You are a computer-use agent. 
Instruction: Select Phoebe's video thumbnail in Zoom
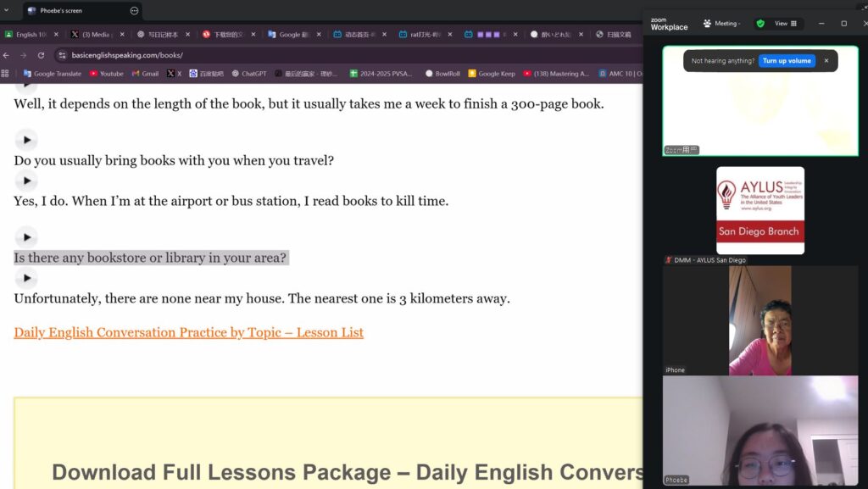pyautogui.click(x=759, y=431)
